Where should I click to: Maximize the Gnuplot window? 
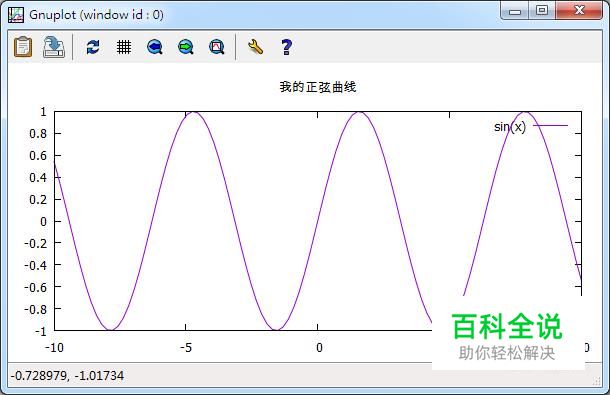pos(542,11)
